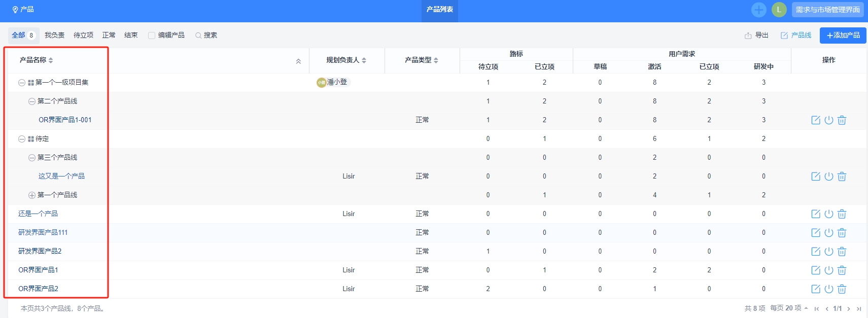This screenshot has width=868, height=318.
Task: Click the 添加产品 button
Action: point(843,36)
